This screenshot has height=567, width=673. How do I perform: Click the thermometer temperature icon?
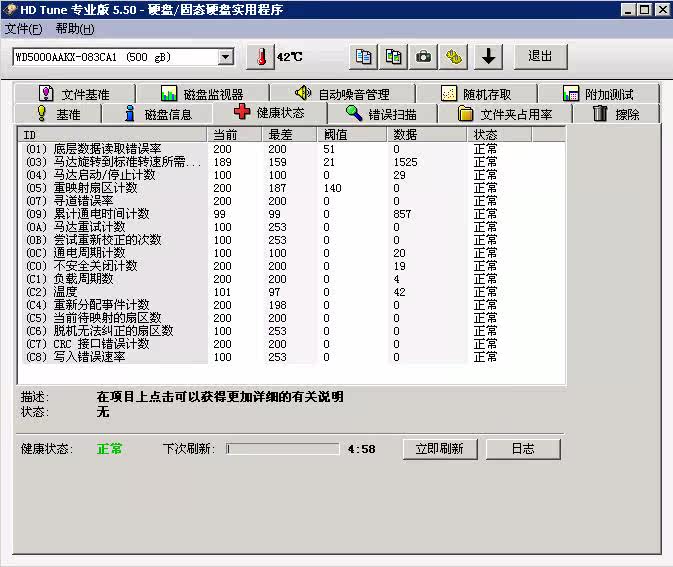261,57
